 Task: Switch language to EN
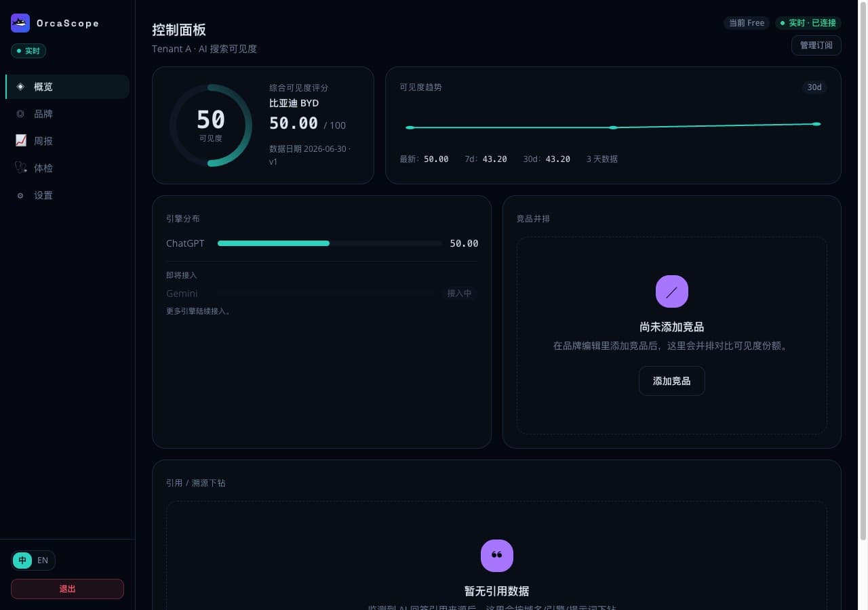pos(43,561)
